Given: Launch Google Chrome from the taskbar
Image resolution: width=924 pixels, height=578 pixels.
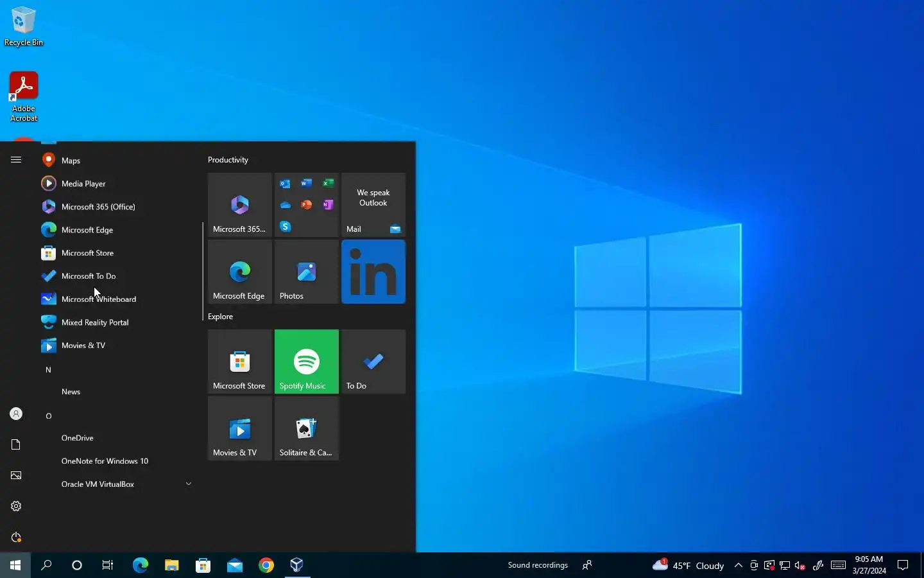Looking at the screenshot, I should (x=266, y=565).
